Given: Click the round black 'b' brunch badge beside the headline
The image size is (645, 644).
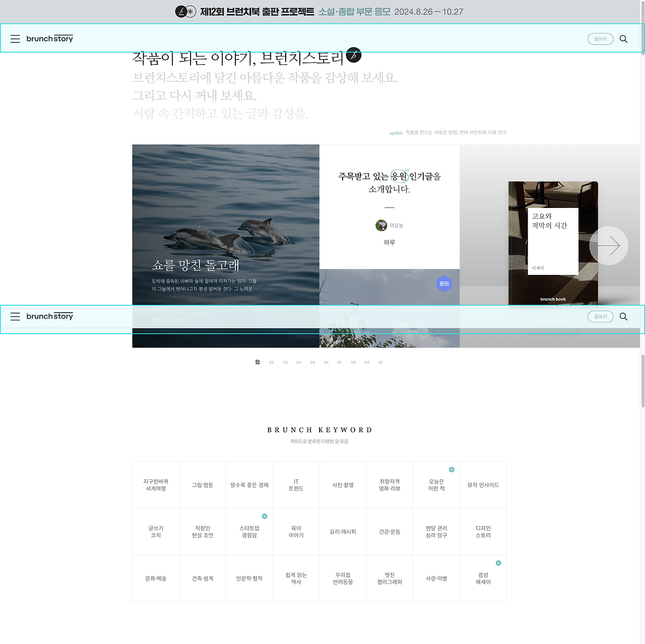Looking at the screenshot, I should (x=354, y=55).
